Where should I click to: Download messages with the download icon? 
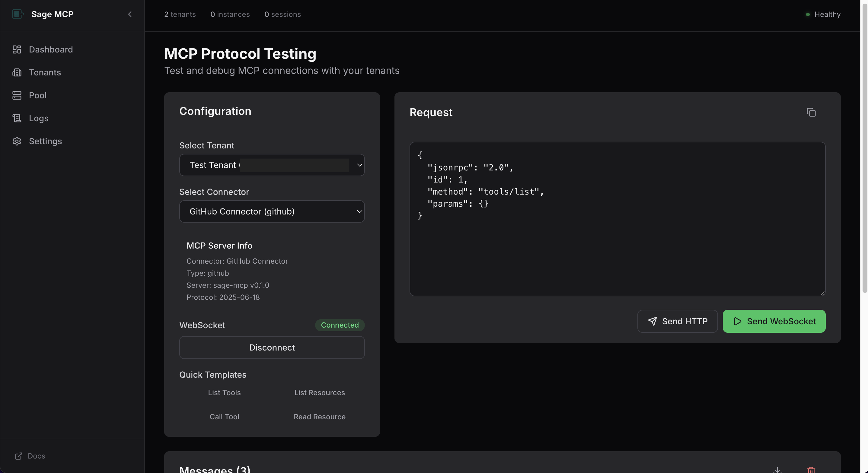point(777,470)
